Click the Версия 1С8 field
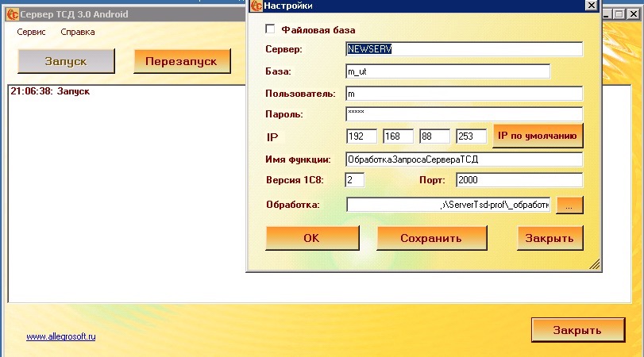 354,180
